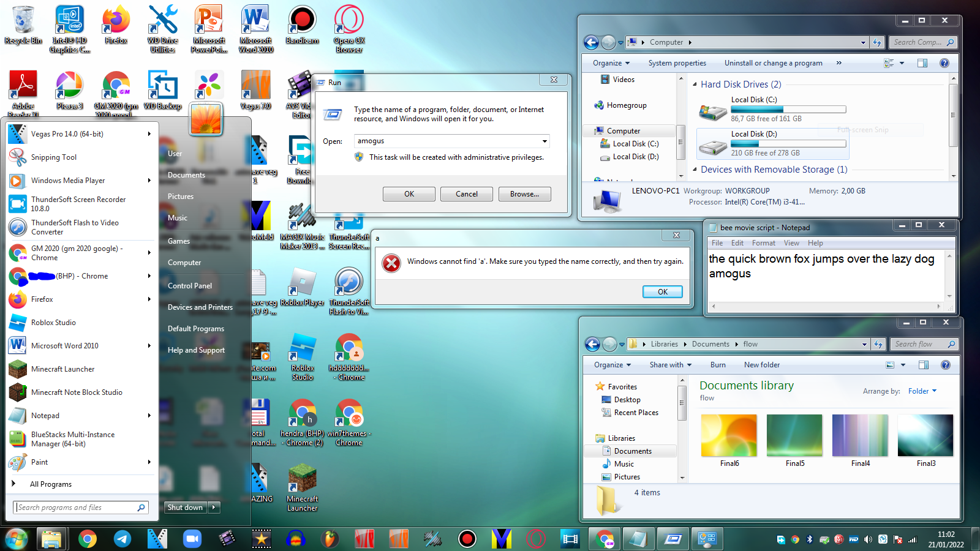
Task: Click Search programs and files box
Action: click(x=81, y=508)
